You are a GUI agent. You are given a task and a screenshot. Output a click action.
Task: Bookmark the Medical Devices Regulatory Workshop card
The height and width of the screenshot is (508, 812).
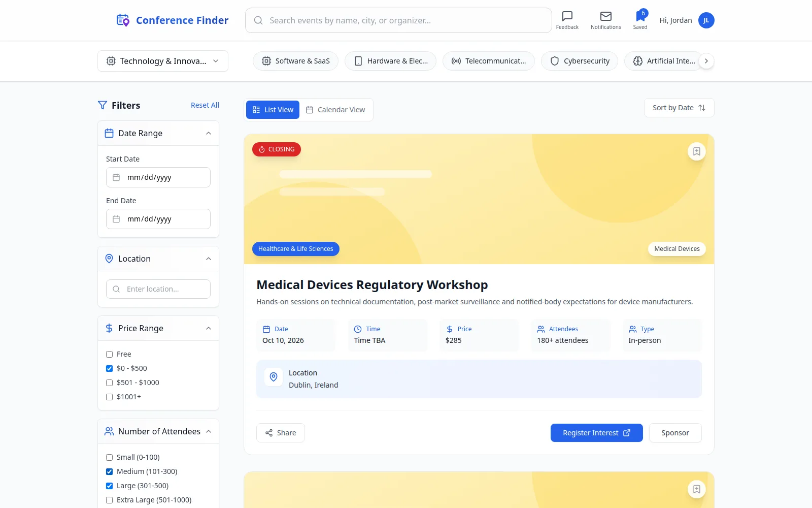pyautogui.click(x=696, y=151)
